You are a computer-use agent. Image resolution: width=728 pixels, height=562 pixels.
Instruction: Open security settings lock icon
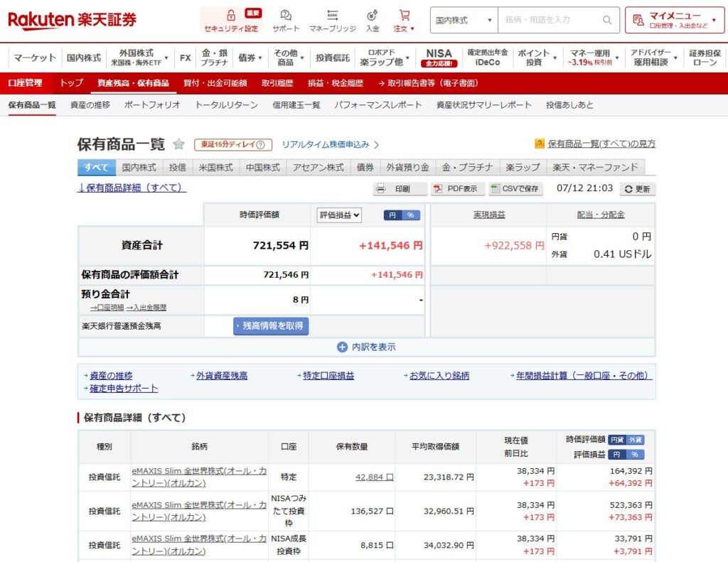click(x=231, y=15)
